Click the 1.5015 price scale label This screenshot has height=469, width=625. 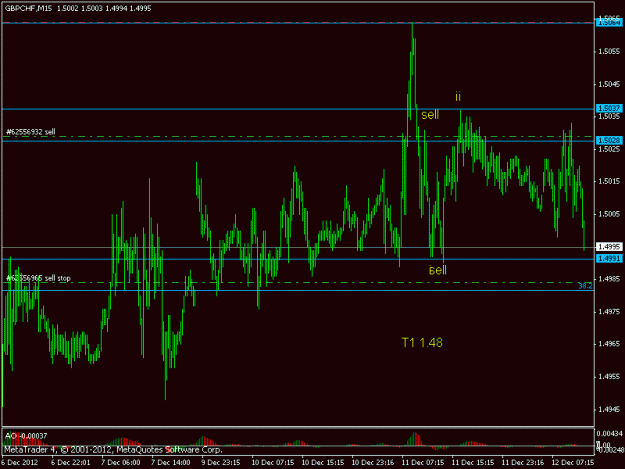(609, 181)
